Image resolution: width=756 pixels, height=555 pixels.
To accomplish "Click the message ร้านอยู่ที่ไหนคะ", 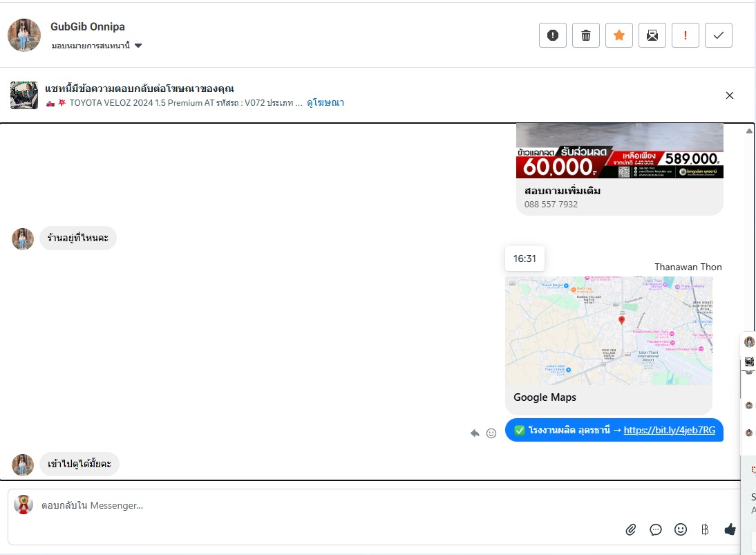I will click(x=77, y=238).
